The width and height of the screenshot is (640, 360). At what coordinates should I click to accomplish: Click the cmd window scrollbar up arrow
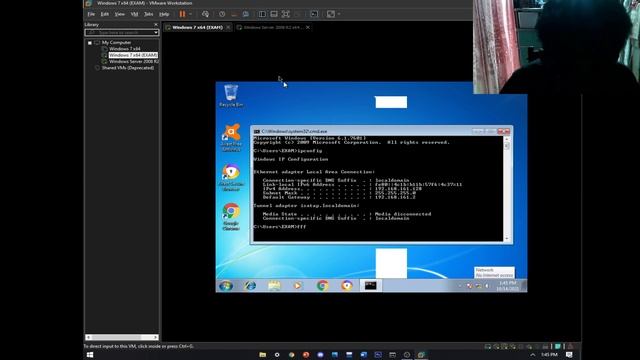pos(507,140)
